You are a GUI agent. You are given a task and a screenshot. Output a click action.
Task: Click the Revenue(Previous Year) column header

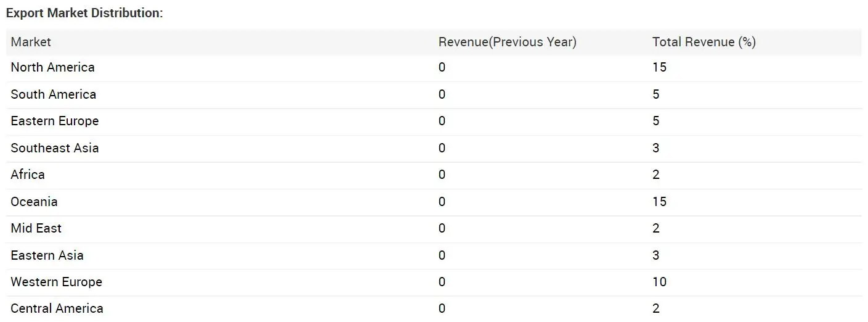coord(507,42)
